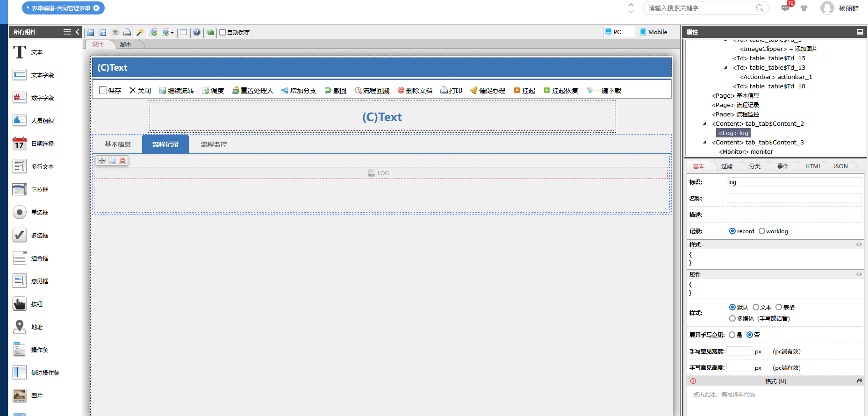
Task: Click the floppy disk save icon
Action: (x=103, y=32)
